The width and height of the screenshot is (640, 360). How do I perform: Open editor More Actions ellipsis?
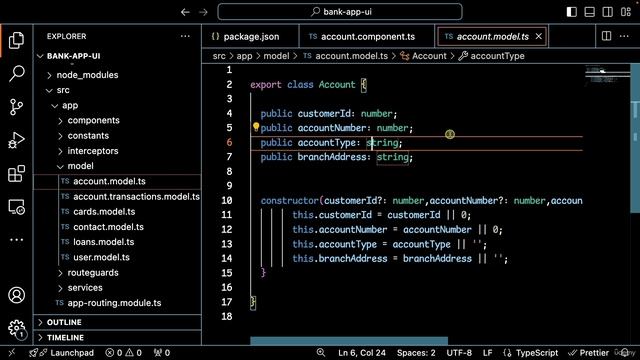pos(624,36)
